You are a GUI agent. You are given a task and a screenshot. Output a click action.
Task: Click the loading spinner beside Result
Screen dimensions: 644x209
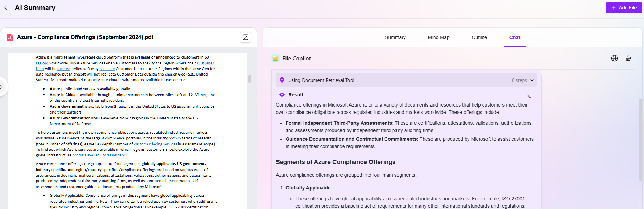click(529, 95)
